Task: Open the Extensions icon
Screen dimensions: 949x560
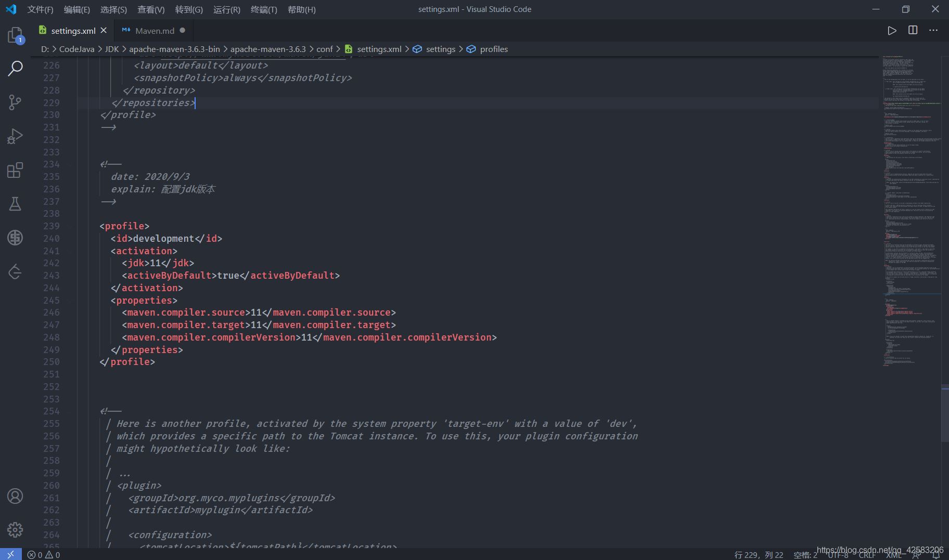Action: click(15, 170)
